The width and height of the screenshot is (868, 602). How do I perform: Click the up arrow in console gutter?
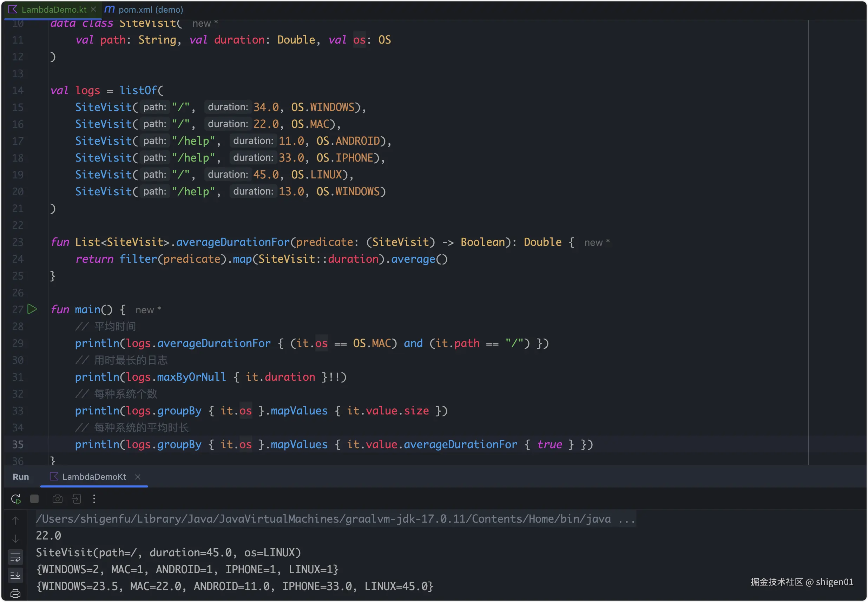click(15, 520)
